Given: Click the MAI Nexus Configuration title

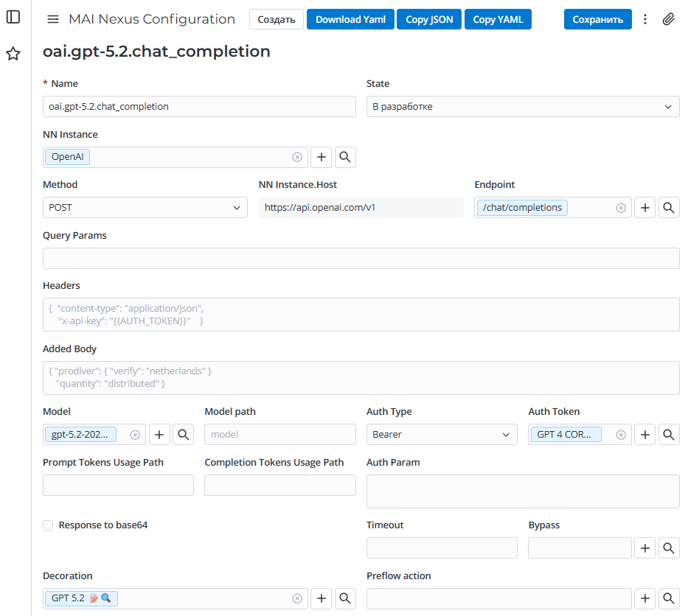Looking at the screenshot, I should tap(152, 19).
